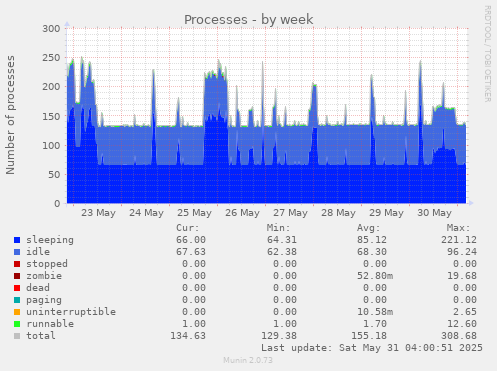Click the '24 May' x-axis label
Image resolution: width=497 pixels, height=371 pixels.
click(x=146, y=213)
